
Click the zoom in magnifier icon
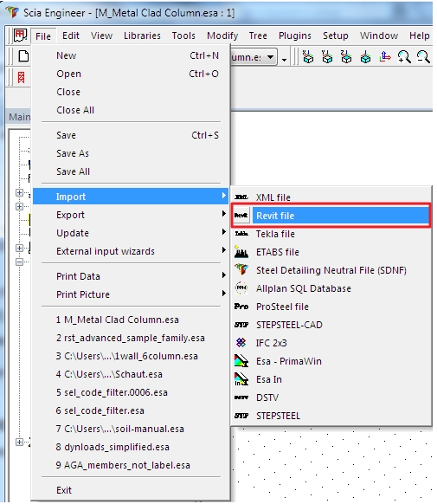coord(404,57)
